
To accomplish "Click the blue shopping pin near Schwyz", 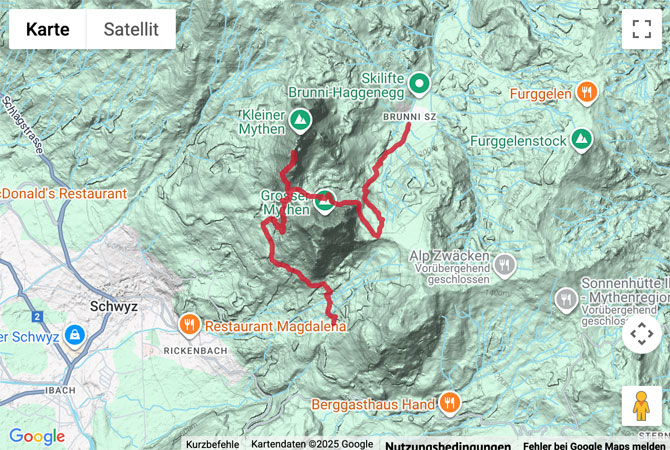I will (x=75, y=336).
